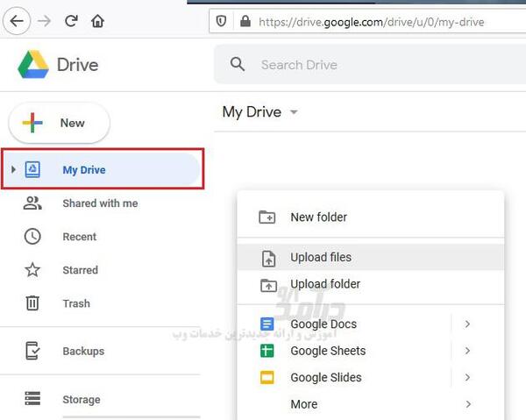This screenshot has width=526, height=420.
Task: Open the My Drive header dropdown arrow
Action: pos(294,112)
